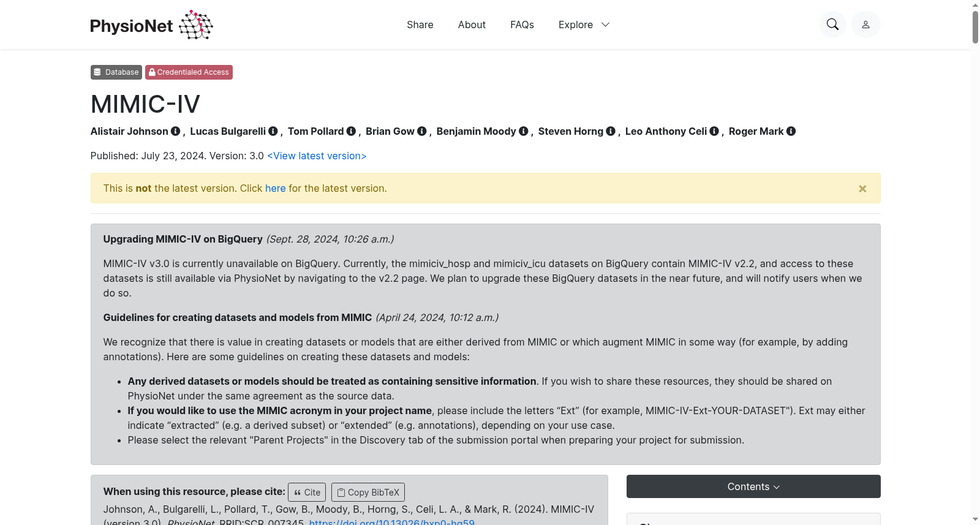
Task: Open the About page
Action: click(x=472, y=25)
